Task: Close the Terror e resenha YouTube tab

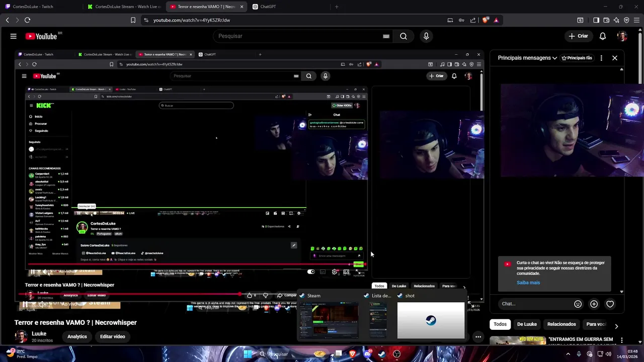Action: coord(242,7)
